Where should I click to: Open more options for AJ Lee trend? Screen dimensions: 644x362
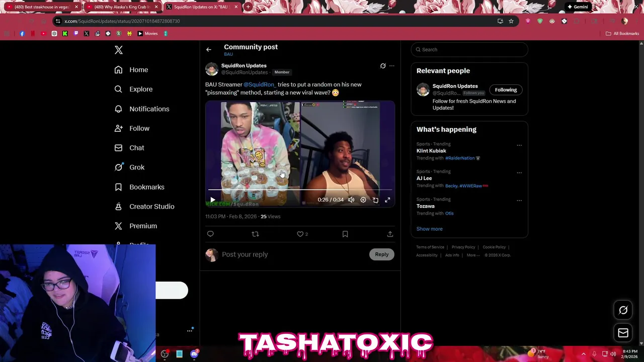pos(519,173)
